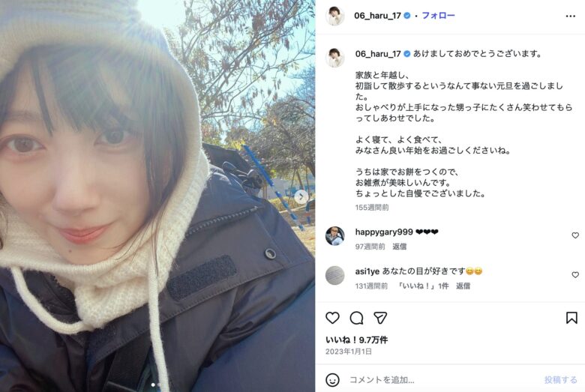This screenshot has height=392, width=585.
Task: Open happygary999's profile picture
Action: pyautogui.click(x=334, y=236)
